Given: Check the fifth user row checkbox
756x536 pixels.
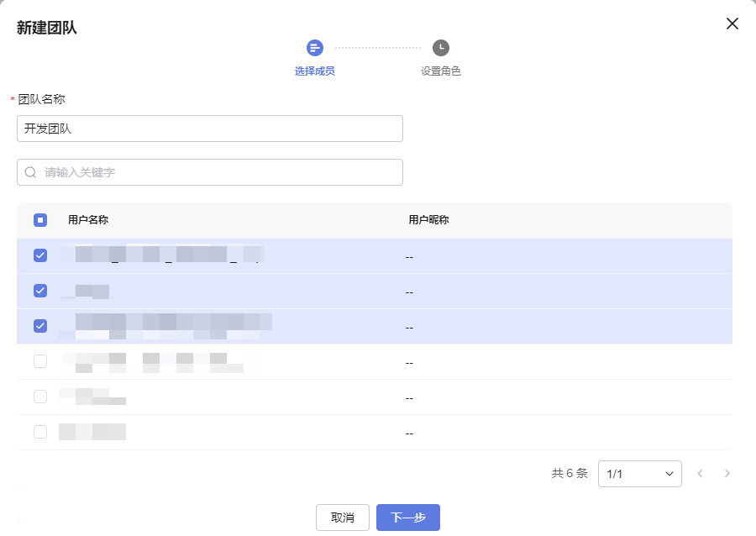Looking at the screenshot, I should coord(40,397).
